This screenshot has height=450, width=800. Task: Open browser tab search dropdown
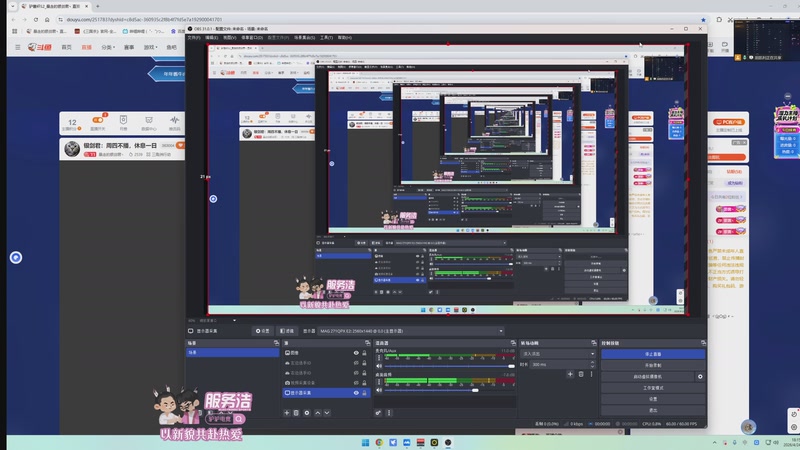click(x=13, y=6)
